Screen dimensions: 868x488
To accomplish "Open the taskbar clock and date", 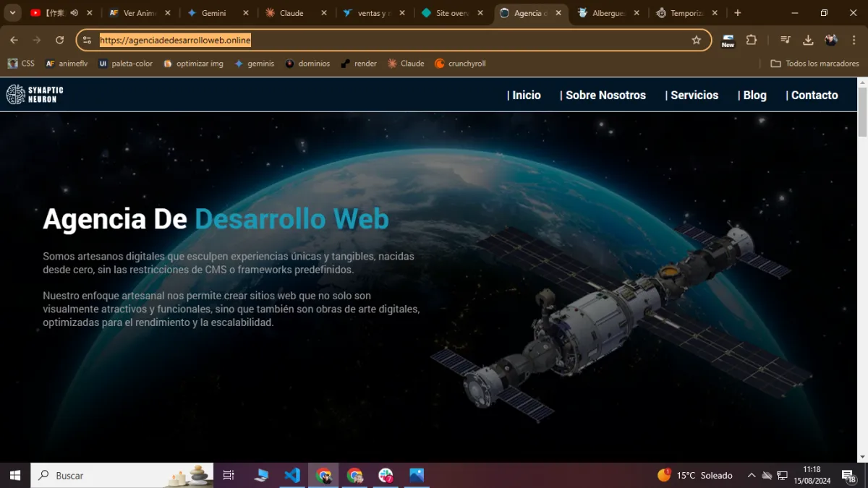I will (x=812, y=476).
